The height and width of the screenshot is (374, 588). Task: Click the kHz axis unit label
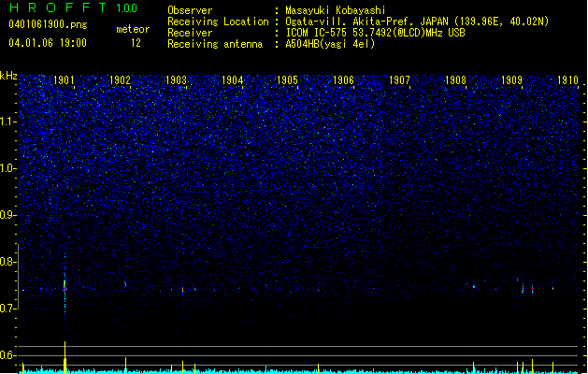(8, 76)
